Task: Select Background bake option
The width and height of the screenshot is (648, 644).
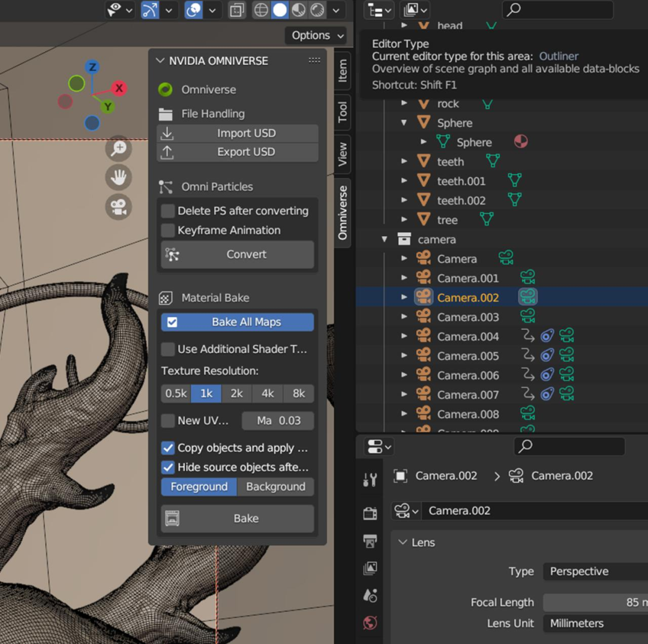Action: [x=275, y=487]
